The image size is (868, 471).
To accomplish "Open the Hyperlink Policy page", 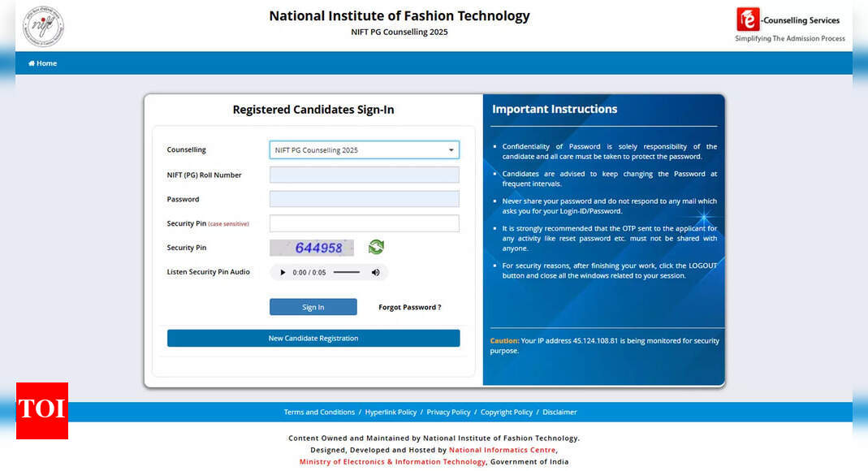I will coord(391,412).
